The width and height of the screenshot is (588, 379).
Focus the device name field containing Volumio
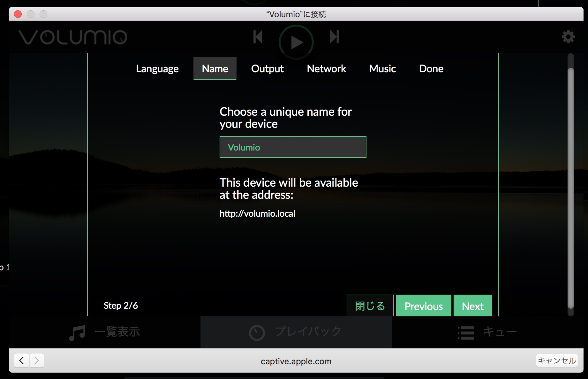click(x=293, y=147)
